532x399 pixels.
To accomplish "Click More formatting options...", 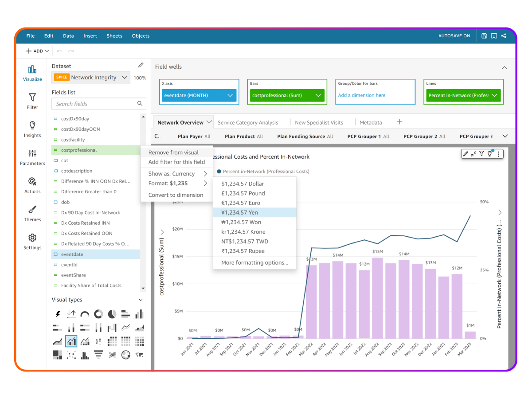I will click(254, 262).
